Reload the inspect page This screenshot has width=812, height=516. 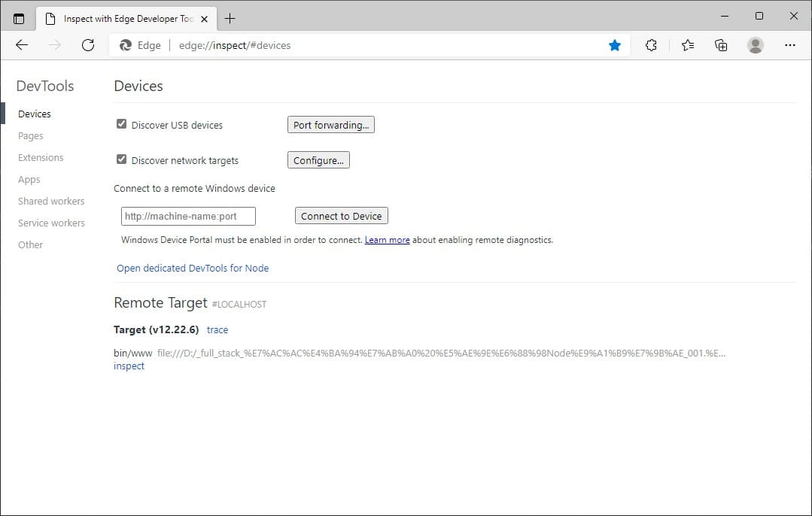pos(88,45)
